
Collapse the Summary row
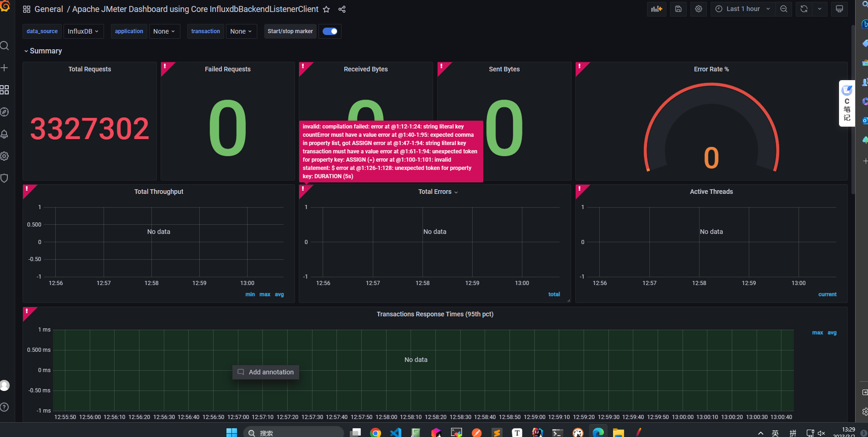(x=43, y=51)
